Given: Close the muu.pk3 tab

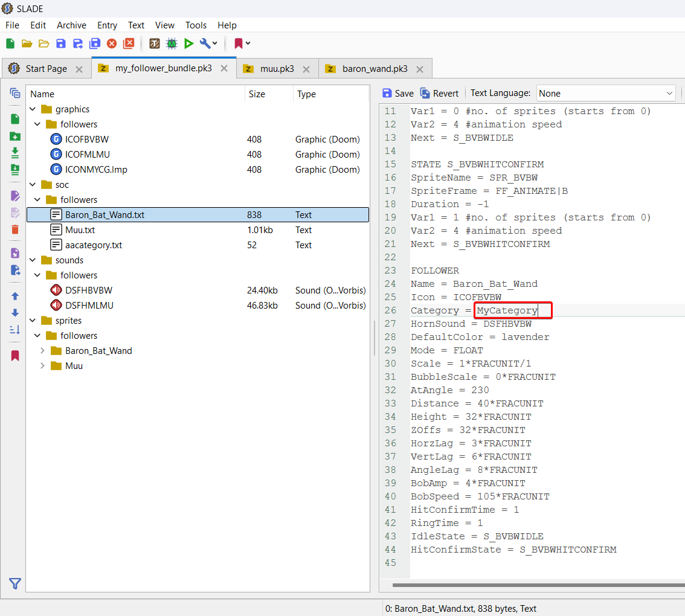Looking at the screenshot, I should pos(306,69).
